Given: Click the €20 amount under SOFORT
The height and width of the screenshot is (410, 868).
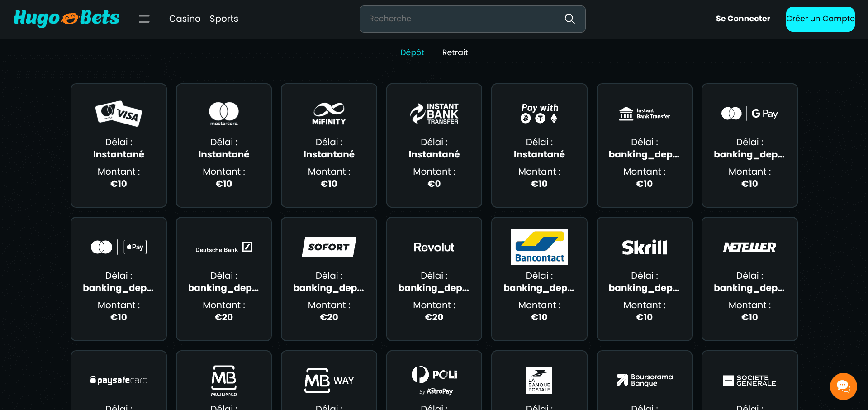Looking at the screenshot, I should pyautogui.click(x=329, y=317).
